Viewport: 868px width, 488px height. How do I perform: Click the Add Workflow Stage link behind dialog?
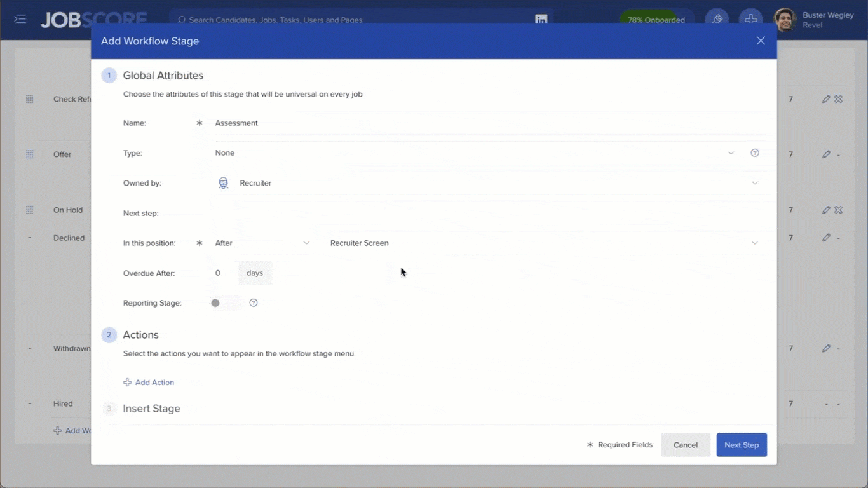(x=72, y=431)
